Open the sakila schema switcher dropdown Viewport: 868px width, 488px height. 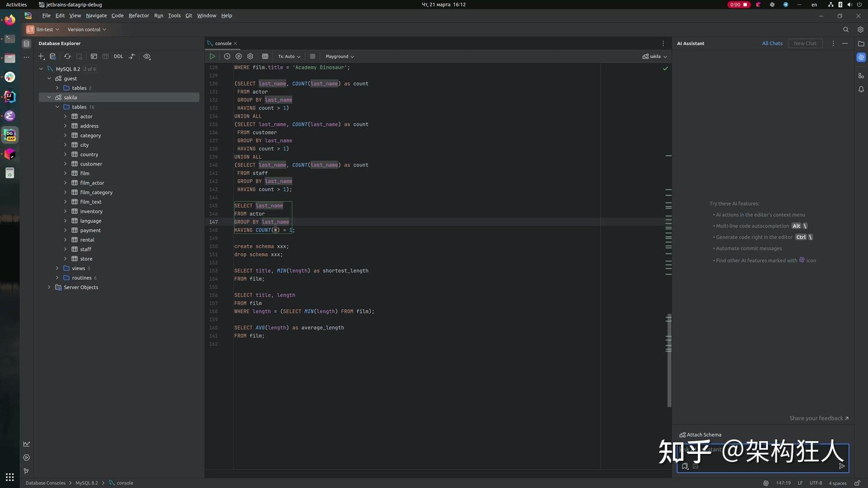point(654,56)
